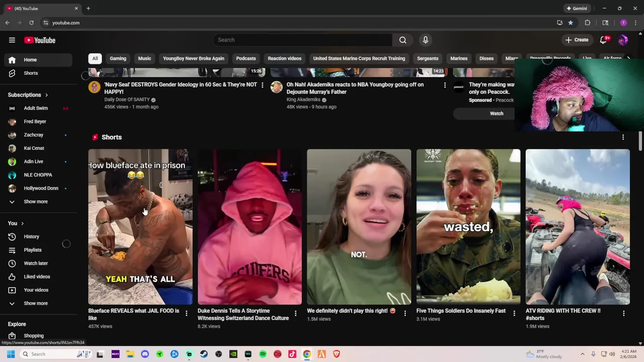The height and width of the screenshot is (362, 644).
Task: Open Hollywood Donn subscription channel
Action: pyautogui.click(x=38, y=188)
